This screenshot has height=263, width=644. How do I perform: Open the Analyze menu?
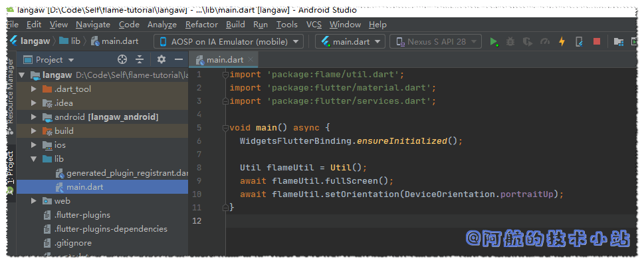pyautogui.click(x=162, y=25)
